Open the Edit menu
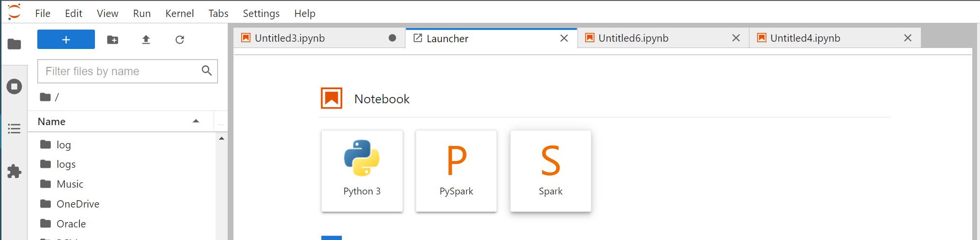 pyautogui.click(x=74, y=14)
